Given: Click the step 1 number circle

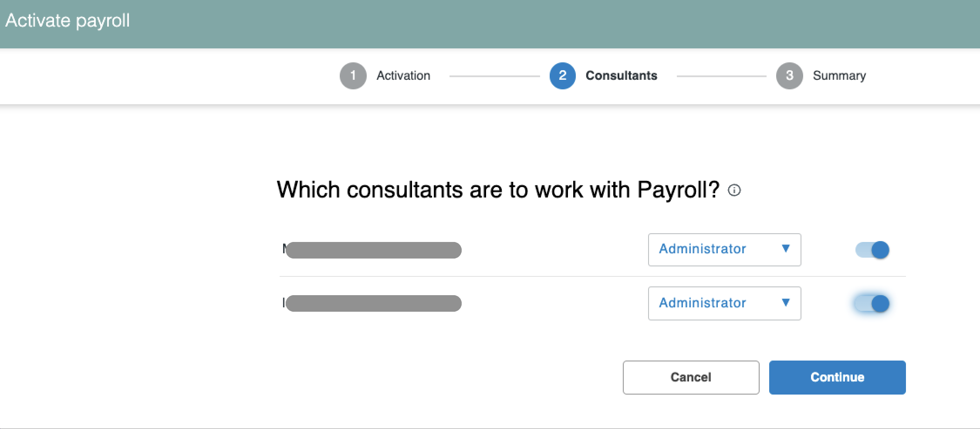Looking at the screenshot, I should click(x=353, y=76).
